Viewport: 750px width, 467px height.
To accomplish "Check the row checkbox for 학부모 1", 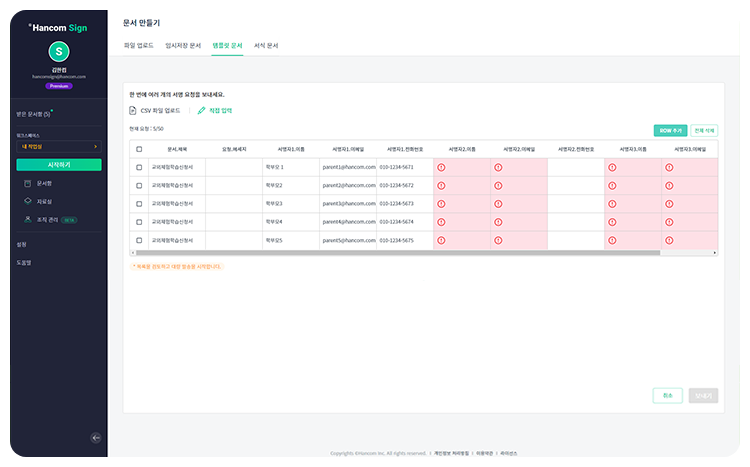I will pos(139,167).
